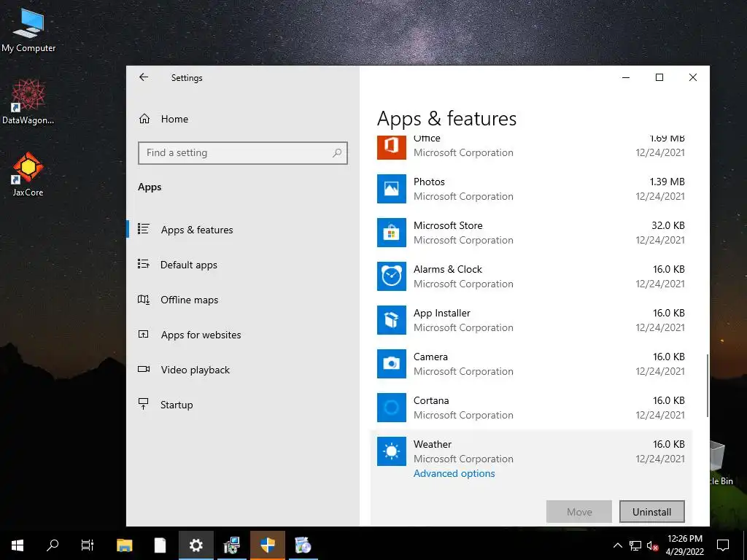Open the disc setup taskbar icon
This screenshot has width=747, height=560.
coord(303,545)
